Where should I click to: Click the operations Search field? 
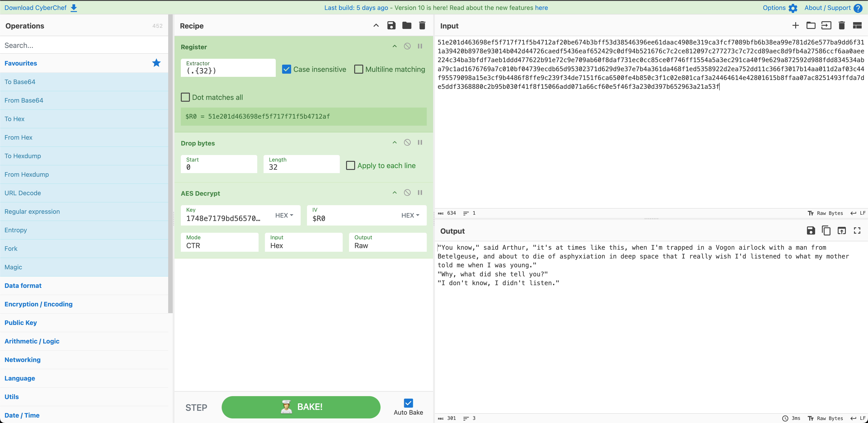[x=84, y=45]
